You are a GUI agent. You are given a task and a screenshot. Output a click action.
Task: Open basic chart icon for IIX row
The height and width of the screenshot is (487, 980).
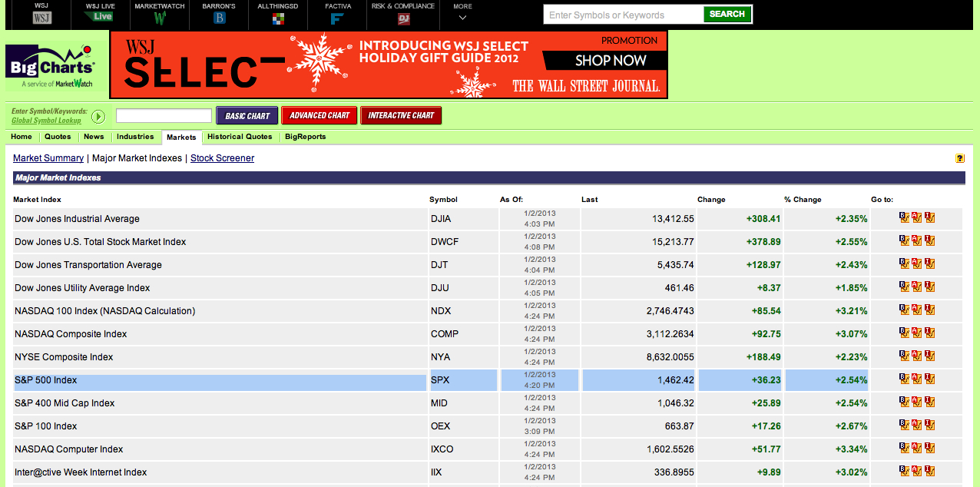point(904,472)
